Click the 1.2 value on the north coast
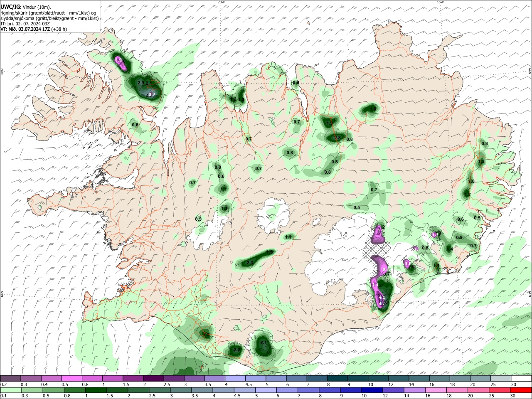The width and height of the screenshot is (532, 399). tap(233, 99)
